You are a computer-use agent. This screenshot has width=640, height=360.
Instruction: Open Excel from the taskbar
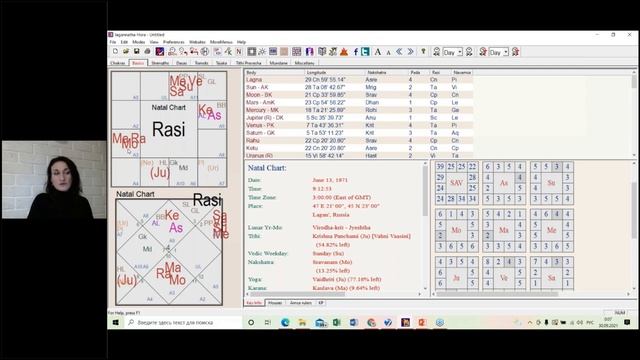(x=337, y=322)
